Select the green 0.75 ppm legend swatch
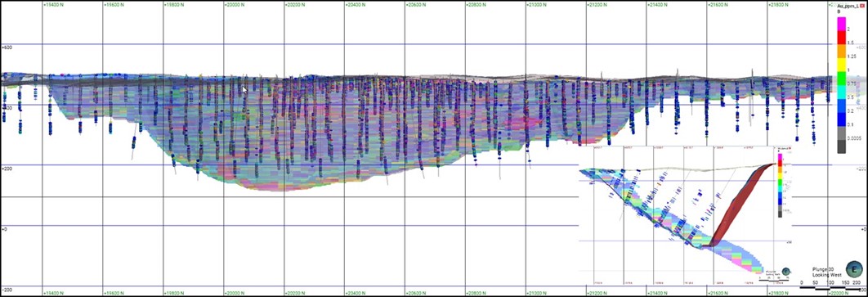 coord(841,79)
